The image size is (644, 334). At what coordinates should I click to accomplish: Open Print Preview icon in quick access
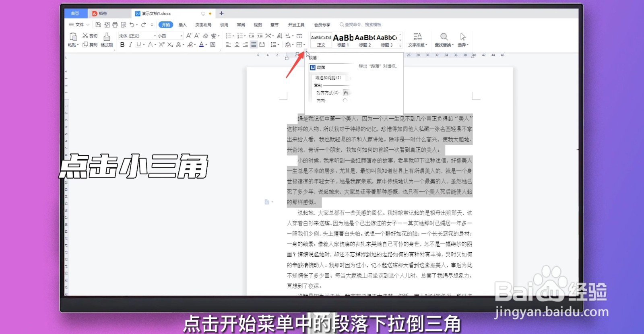[123, 25]
